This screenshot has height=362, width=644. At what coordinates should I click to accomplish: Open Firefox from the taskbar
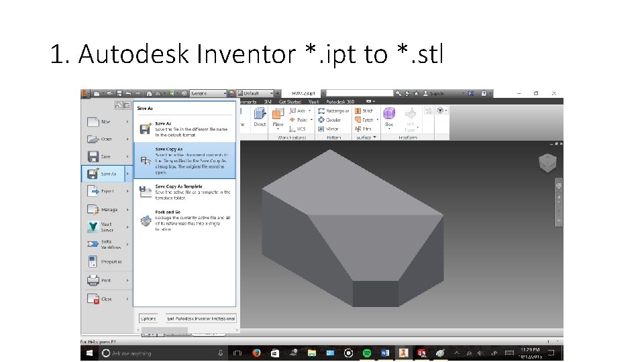[256, 353]
